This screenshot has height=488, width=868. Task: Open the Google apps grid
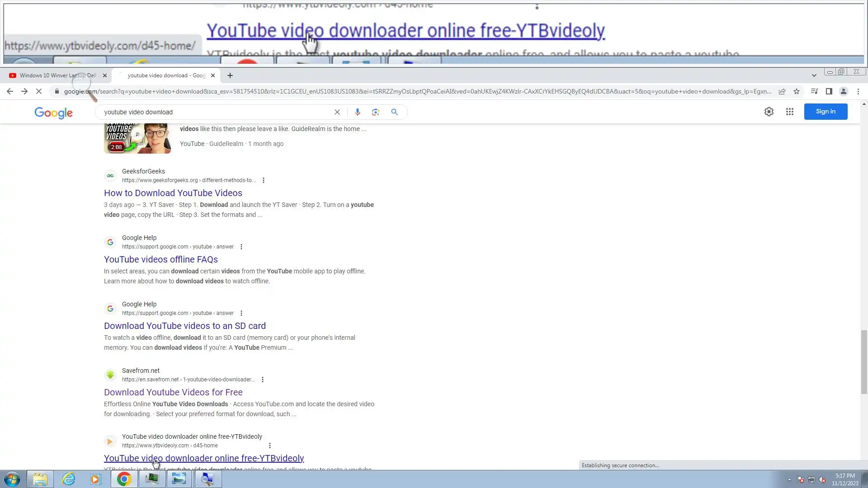pos(789,112)
